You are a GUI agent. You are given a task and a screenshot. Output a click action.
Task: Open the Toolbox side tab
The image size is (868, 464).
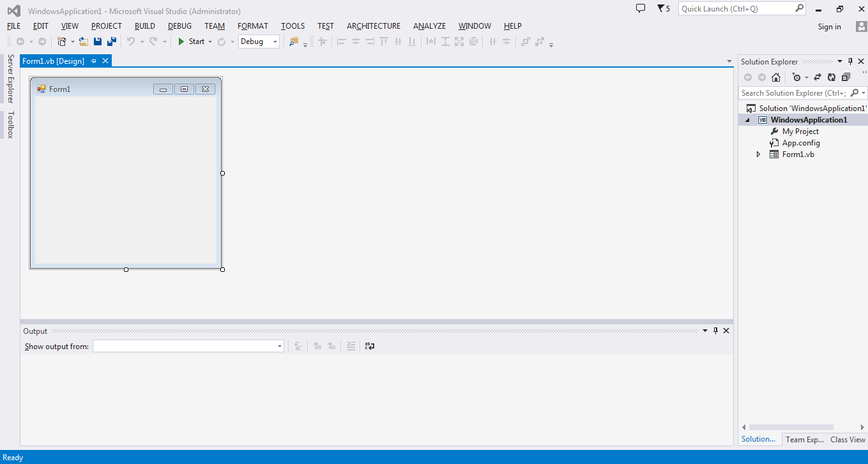pyautogui.click(x=10, y=124)
